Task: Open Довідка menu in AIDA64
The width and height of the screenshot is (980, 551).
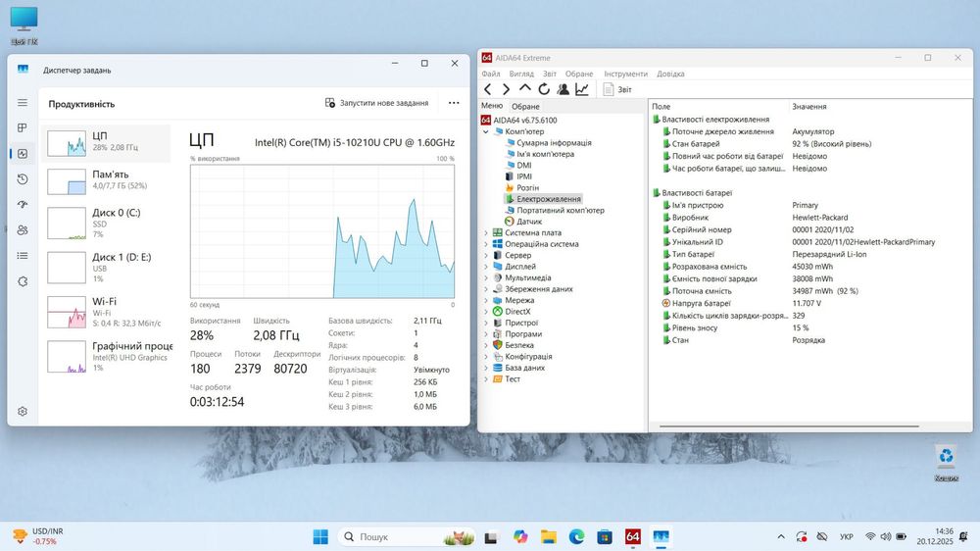Action: (x=670, y=74)
